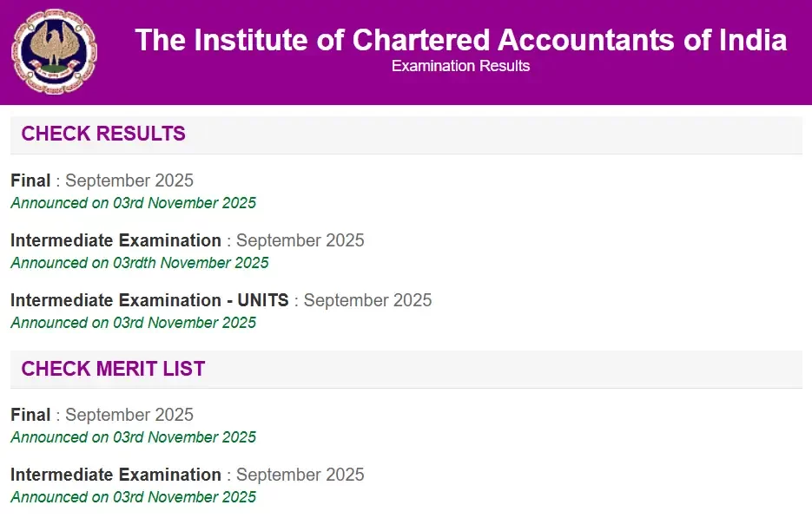812x518 pixels.
Task: Click announcement date under Intermediate Examination results
Action: [139, 262]
